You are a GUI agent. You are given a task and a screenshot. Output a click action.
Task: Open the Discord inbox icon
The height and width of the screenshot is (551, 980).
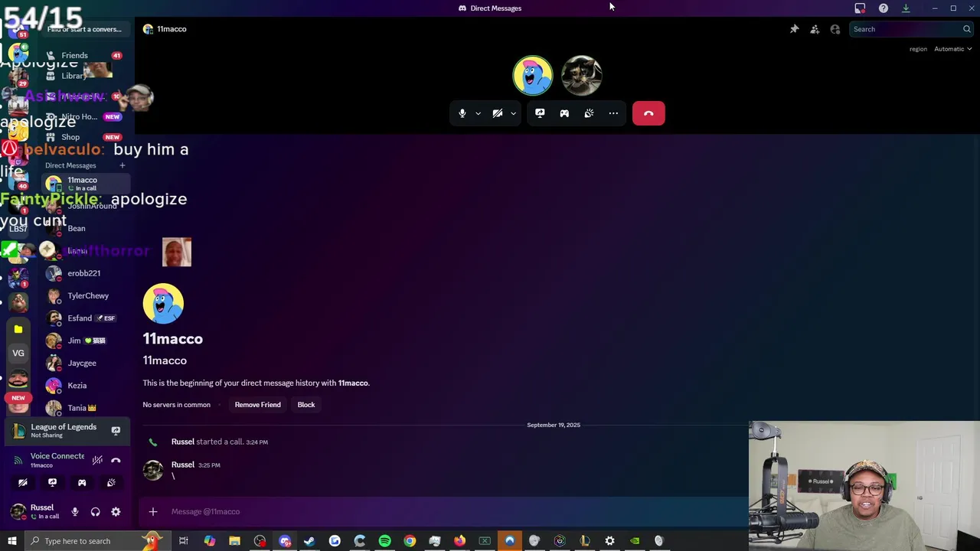pyautogui.click(x=860, y=8)
